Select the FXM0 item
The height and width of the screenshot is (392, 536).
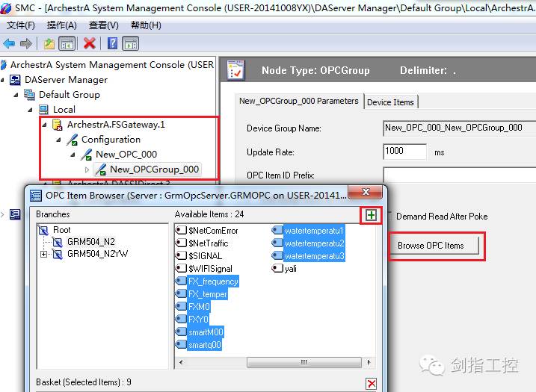point(199,307)
